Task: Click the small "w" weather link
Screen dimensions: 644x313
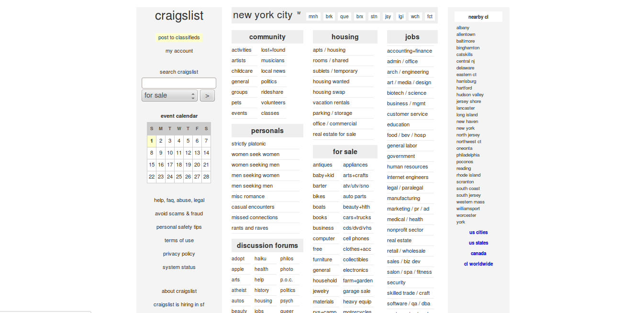Action: [299, 14]
